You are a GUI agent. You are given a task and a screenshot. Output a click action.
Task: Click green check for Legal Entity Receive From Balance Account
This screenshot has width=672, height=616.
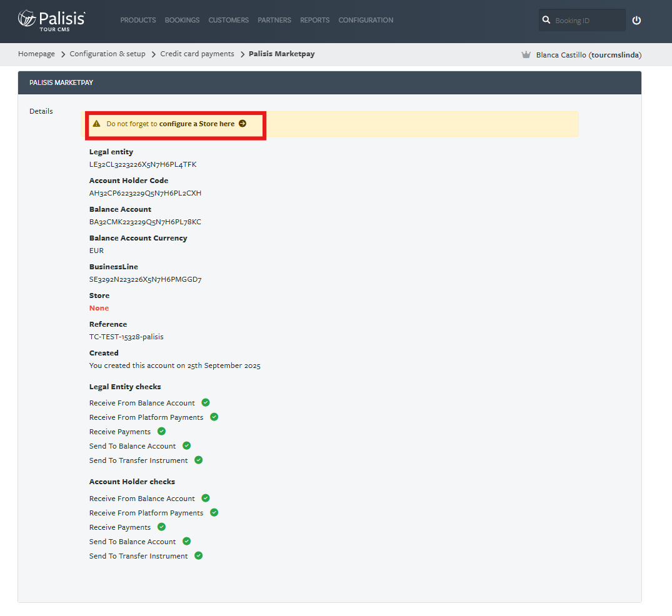click(x=206, y=402)
